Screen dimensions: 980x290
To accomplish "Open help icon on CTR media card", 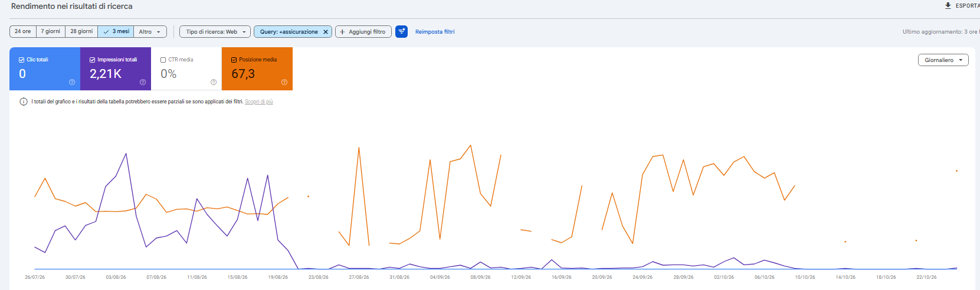I will pos(214,82).
